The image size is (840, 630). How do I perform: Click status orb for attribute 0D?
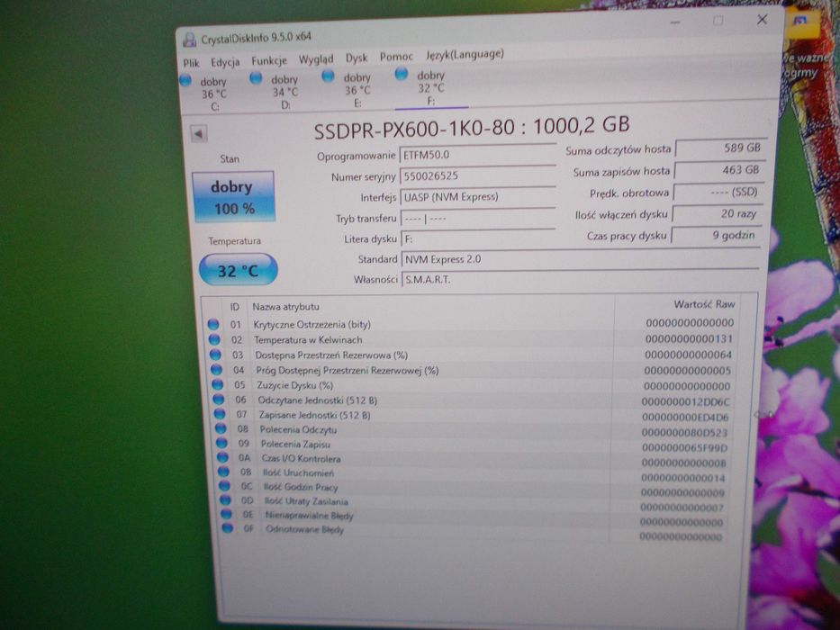click(226, 499)
